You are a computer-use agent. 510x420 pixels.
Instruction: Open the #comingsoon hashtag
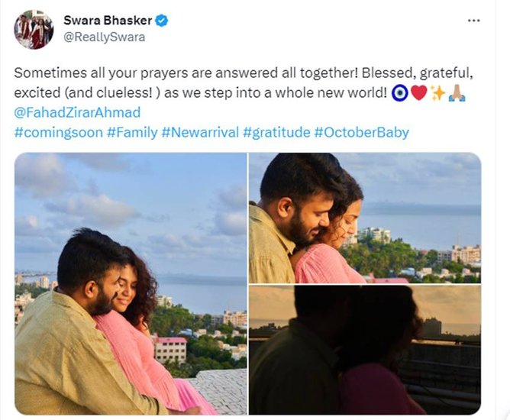tap(59, 132)
